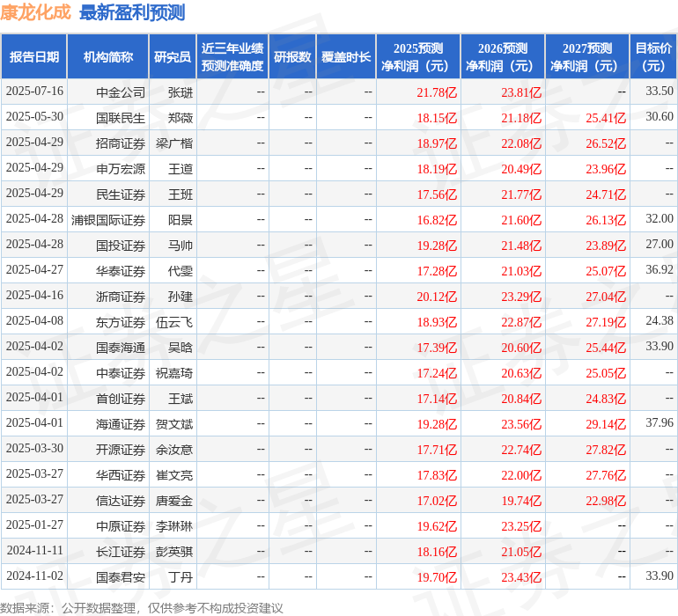This screenshot has height=616, width=678.
Task: Click the 27.04亿 forecast value
Action: click(606, 296)
